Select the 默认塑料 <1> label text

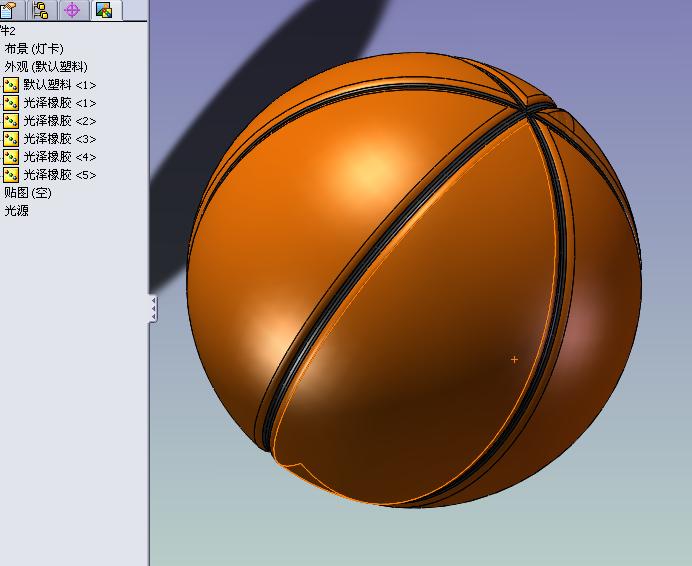(60, 85)
